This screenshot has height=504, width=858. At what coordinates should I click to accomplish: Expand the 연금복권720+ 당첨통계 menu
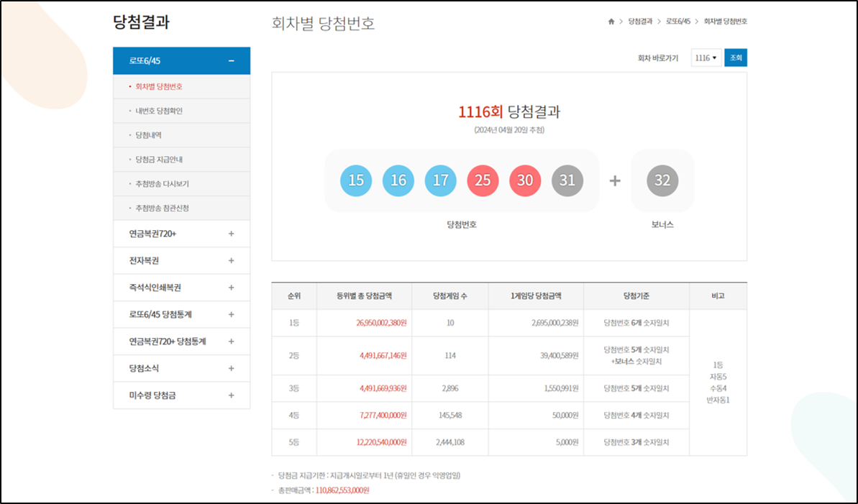click(231, 342)
